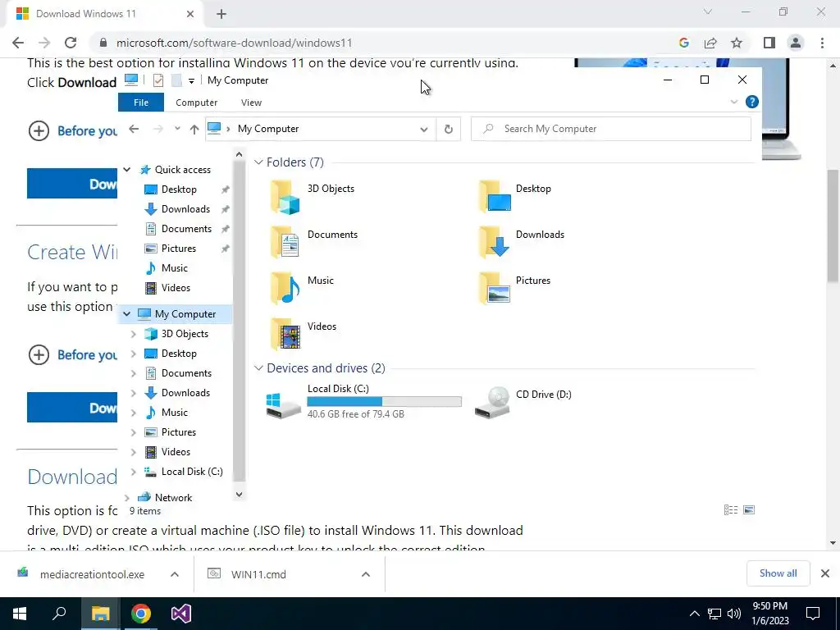840x630 pixels.
Task: Open the Pictures folder in Folders group
Action: click(x=494, y=289)
